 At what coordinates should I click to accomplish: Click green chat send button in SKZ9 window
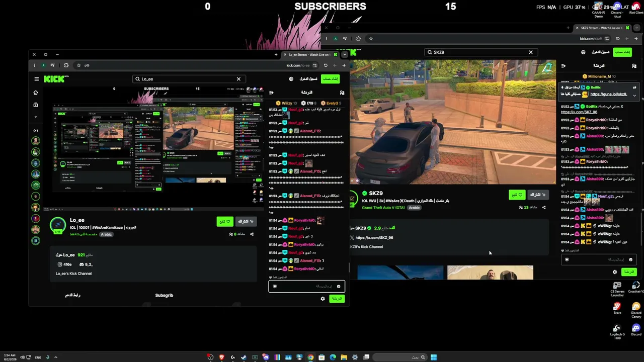coord(629,272)
